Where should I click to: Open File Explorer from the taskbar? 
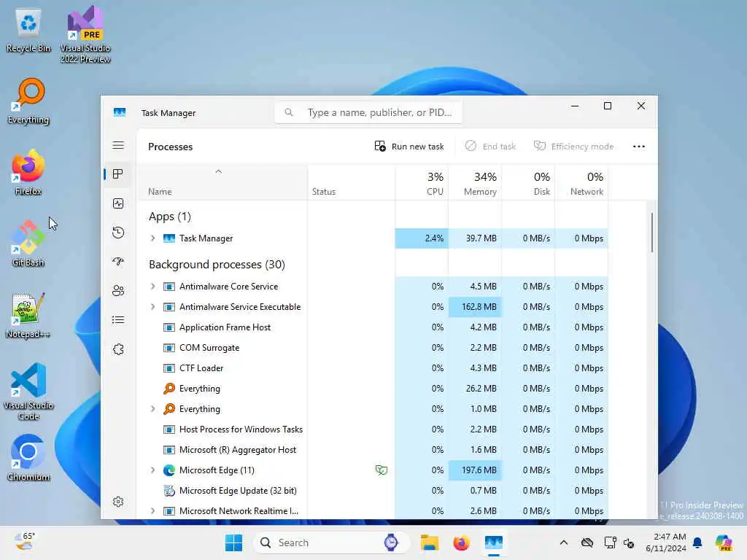coord(429,542)
